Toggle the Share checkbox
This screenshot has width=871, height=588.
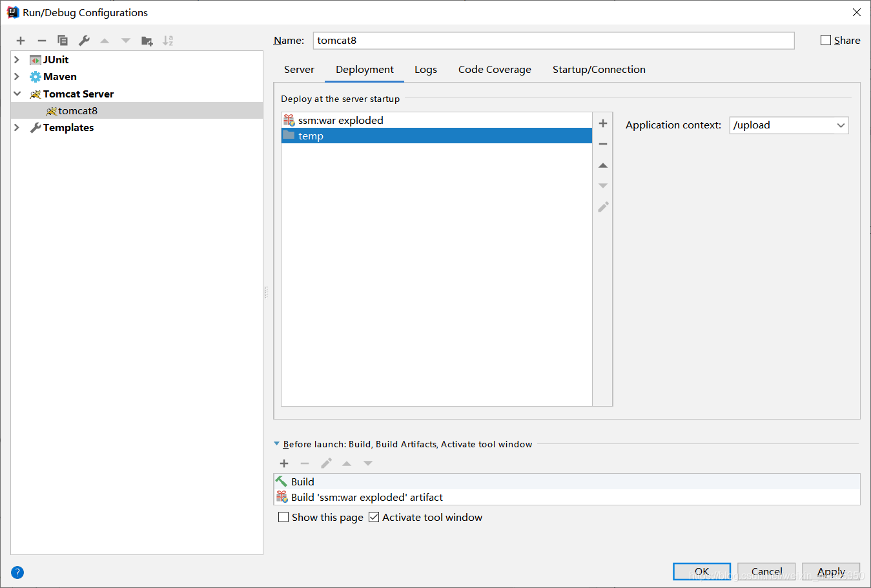826,40
